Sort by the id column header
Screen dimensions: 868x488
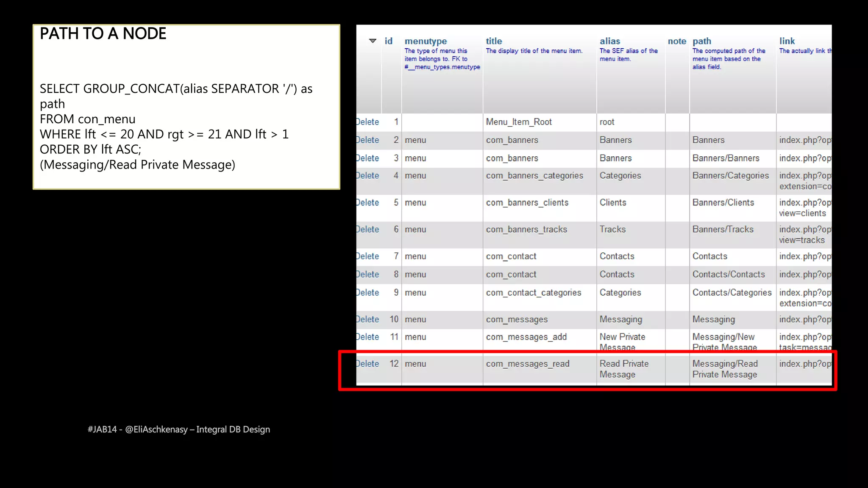[x=389, y=41]
